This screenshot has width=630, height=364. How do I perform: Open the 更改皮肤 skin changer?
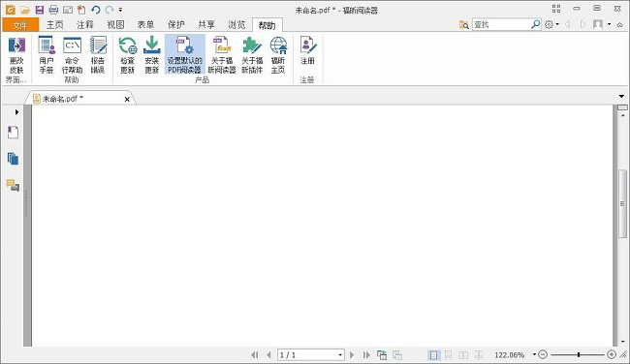point(16,55)
